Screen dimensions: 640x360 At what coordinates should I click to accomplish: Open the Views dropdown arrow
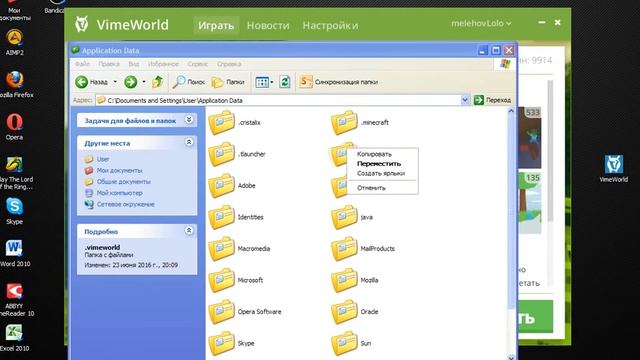(272, 82)
